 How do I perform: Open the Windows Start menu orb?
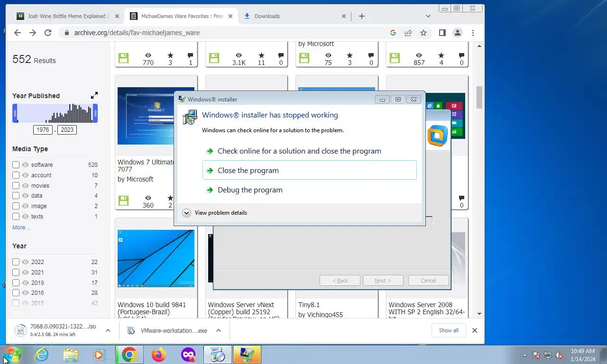pyautogui.click(x=13, y=355)
